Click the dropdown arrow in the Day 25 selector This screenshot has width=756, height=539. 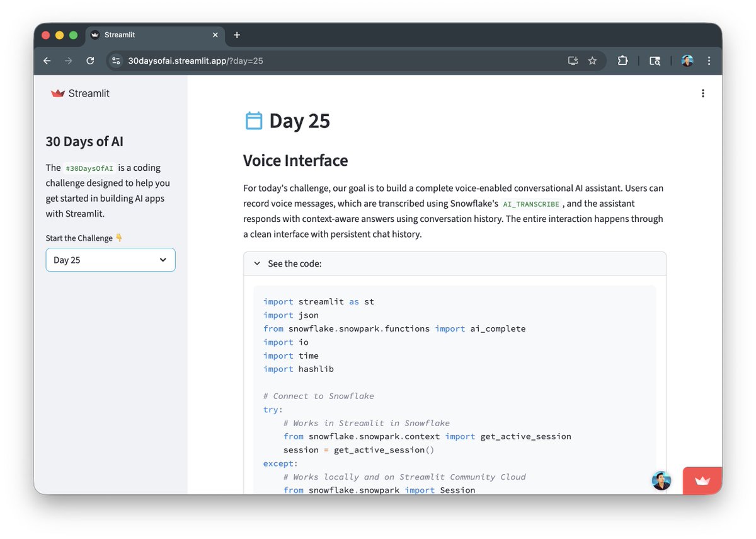click(x=163, y=260)
